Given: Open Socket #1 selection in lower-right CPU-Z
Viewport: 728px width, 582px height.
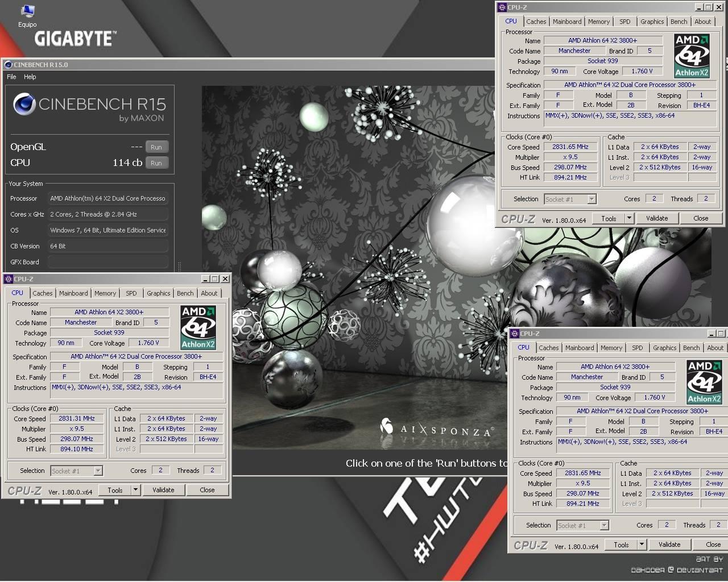Looking at the screenshot, I should pos(582,525).
